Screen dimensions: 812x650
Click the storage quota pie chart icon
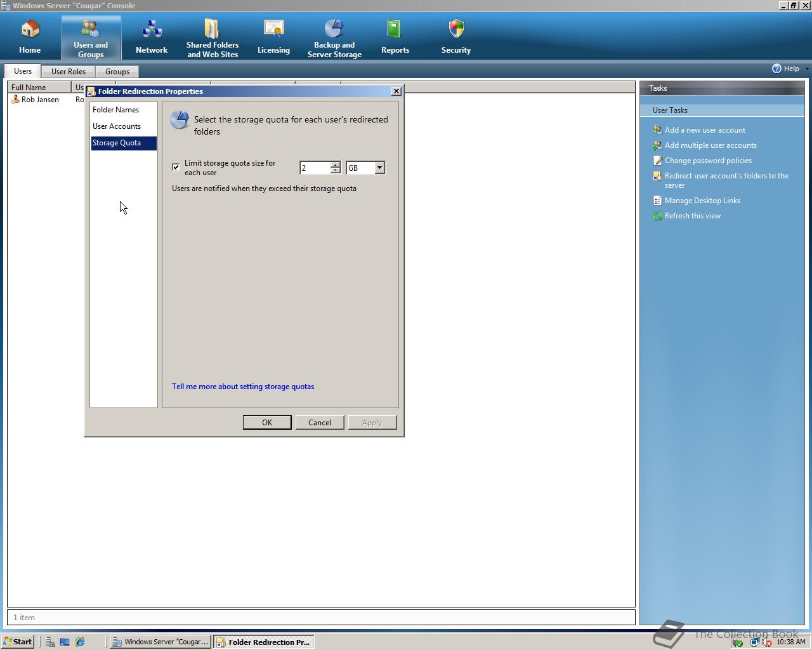coord(180,119)
